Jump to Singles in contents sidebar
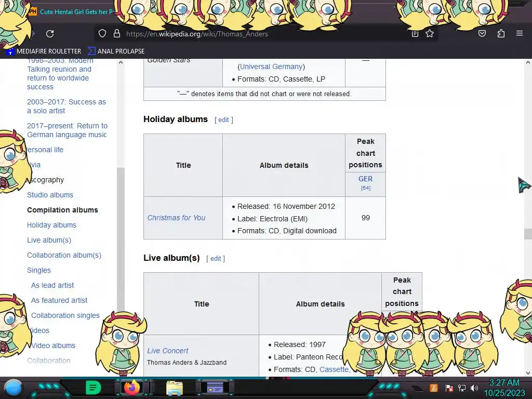The image size is (532, 399). pyautogui.click(x=39, y=270)
